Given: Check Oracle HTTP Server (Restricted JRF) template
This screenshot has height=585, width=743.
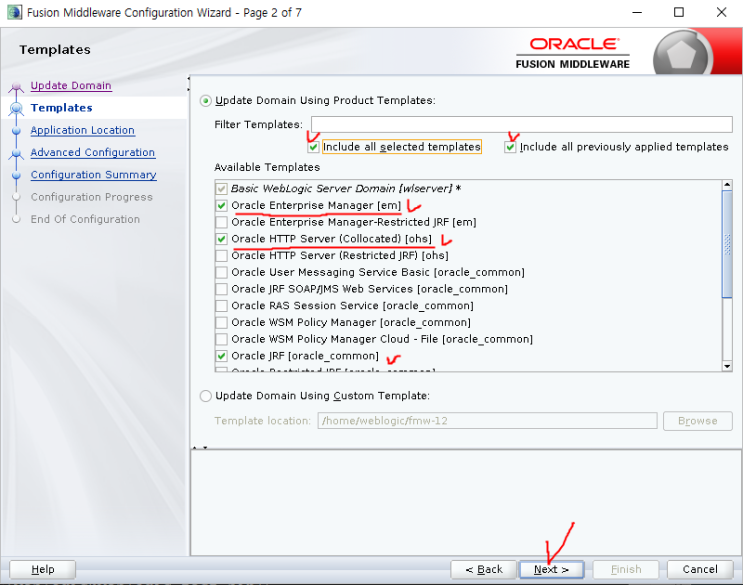Looking at the screenshot, I should click(221, 256).
